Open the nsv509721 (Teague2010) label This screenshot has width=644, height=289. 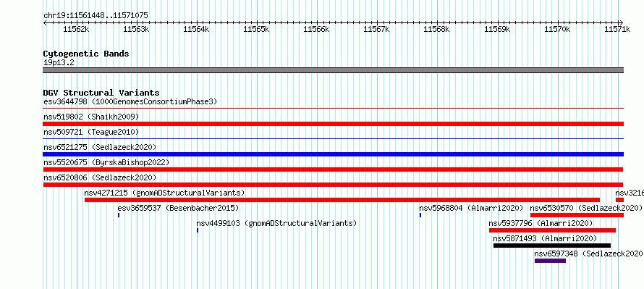pos(91,132)
